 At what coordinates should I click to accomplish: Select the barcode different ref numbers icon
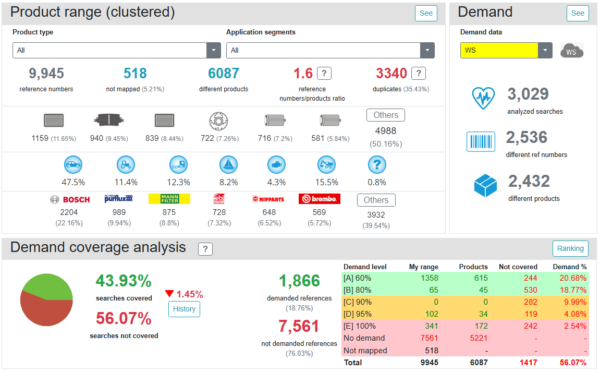tap(481, 142)
